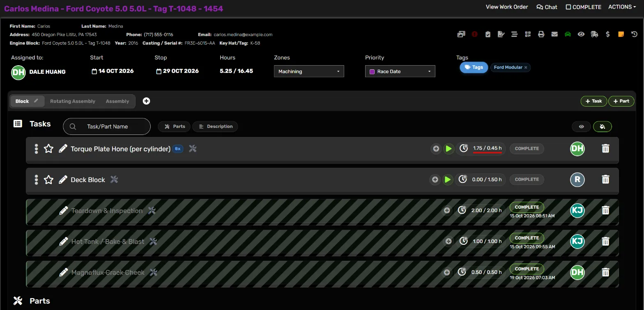Screen dimensions: 644x310
Task: Tick the COMPLETE checkbox in top bar
Action: pyautogui.click(x=568, y=7)
